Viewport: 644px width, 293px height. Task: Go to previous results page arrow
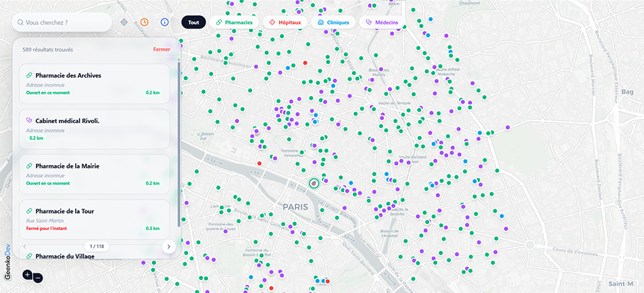24,246
